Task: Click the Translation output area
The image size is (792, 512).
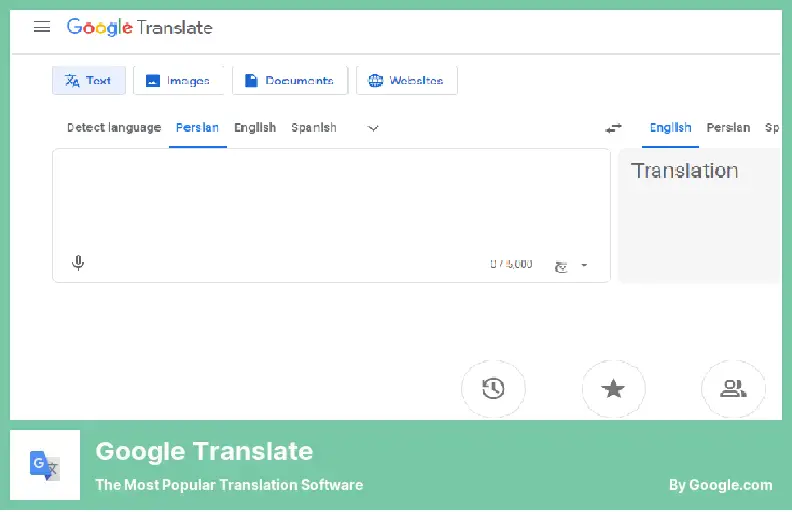Action: tap(700, 216)
